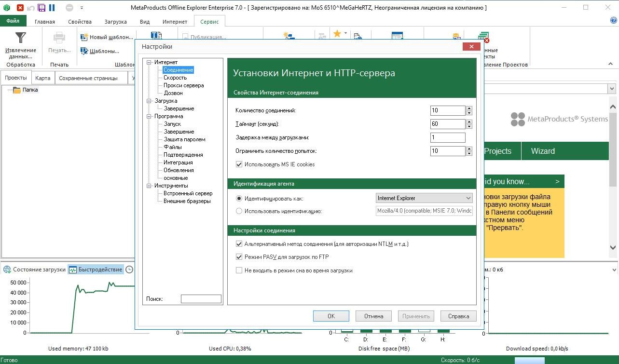Click Справка in the settings dialog

click(x=458, y=316)
